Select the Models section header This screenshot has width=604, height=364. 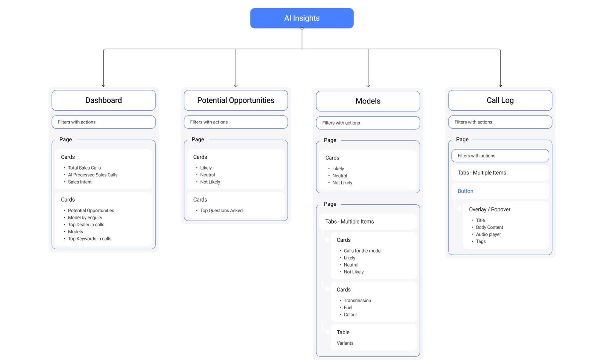pos(368,101)
